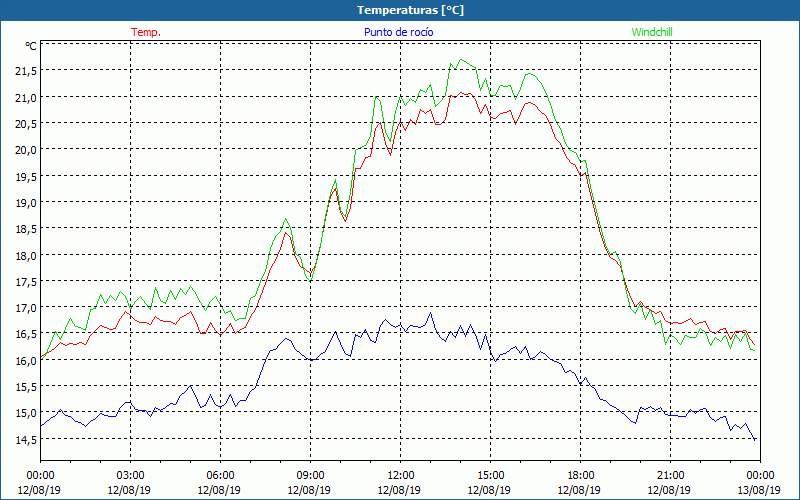
Task: Click the 21:00 time axis label
Action: 670,476
